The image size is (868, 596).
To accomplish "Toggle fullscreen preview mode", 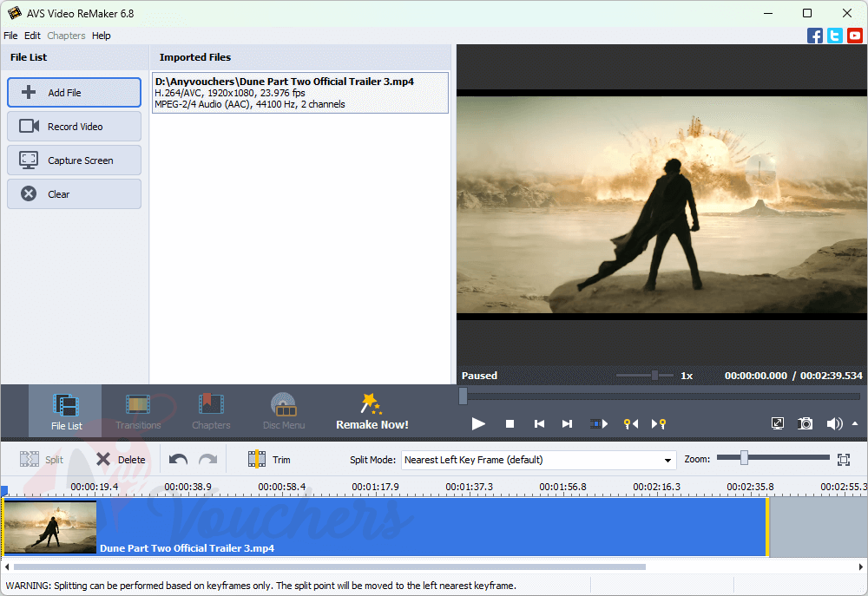I will [x=777, y=423].
